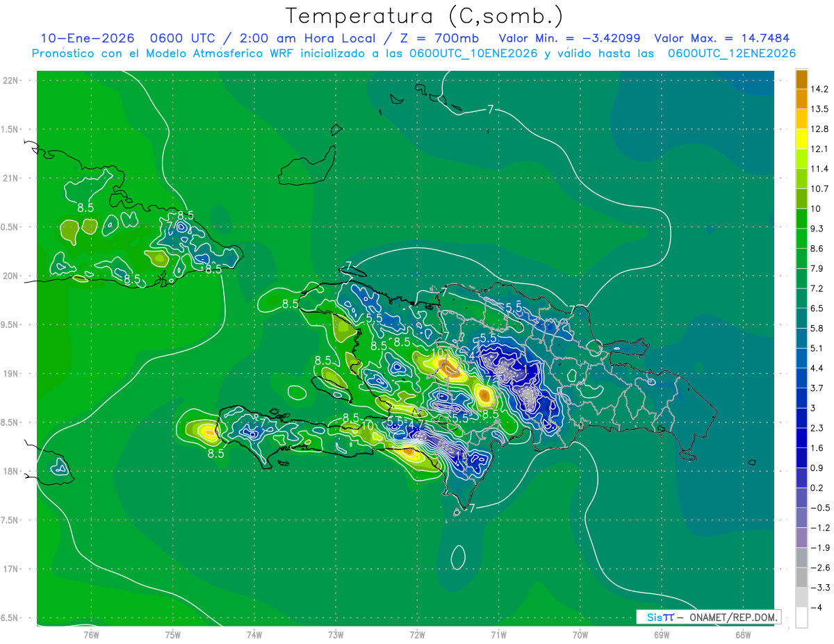This screenshot has height=644, width=834.
Task: Click the colorbar label '8.6'
Action: tap(817, 249)
